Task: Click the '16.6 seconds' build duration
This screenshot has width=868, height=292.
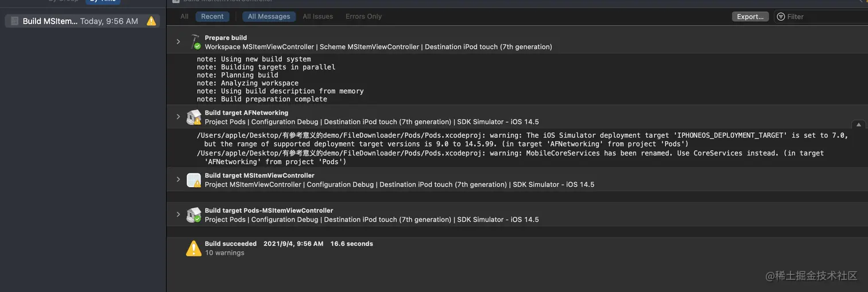Action: point(352,244)
